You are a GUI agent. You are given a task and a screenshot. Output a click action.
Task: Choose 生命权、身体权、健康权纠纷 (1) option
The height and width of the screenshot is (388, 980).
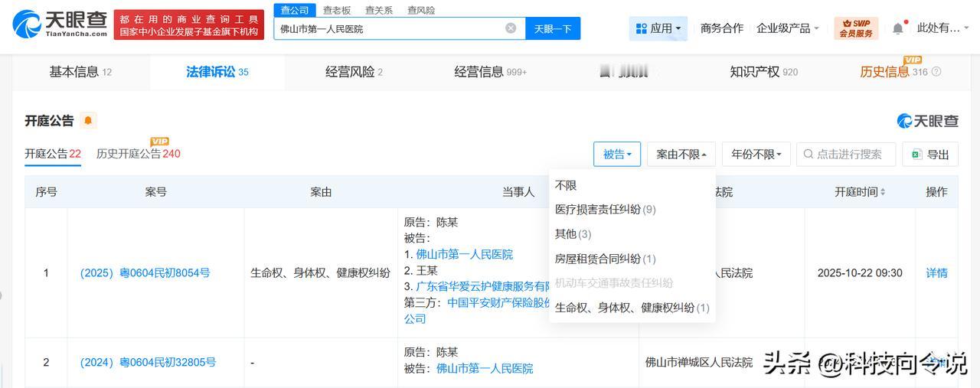click(x=632, y=308)
